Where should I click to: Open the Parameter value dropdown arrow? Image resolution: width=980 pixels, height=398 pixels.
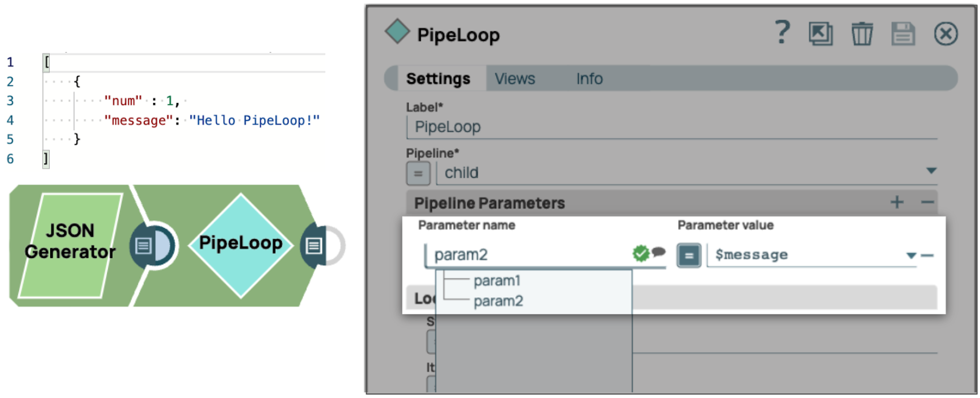[x=911, y=255]
